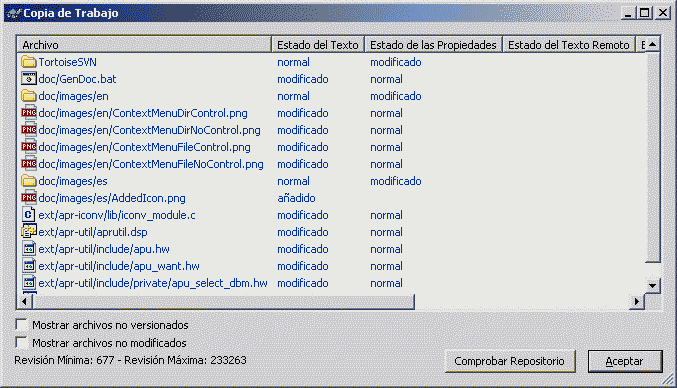
Task: Enable Mostrar archivos no modificados checkbox
Action: 21,343
